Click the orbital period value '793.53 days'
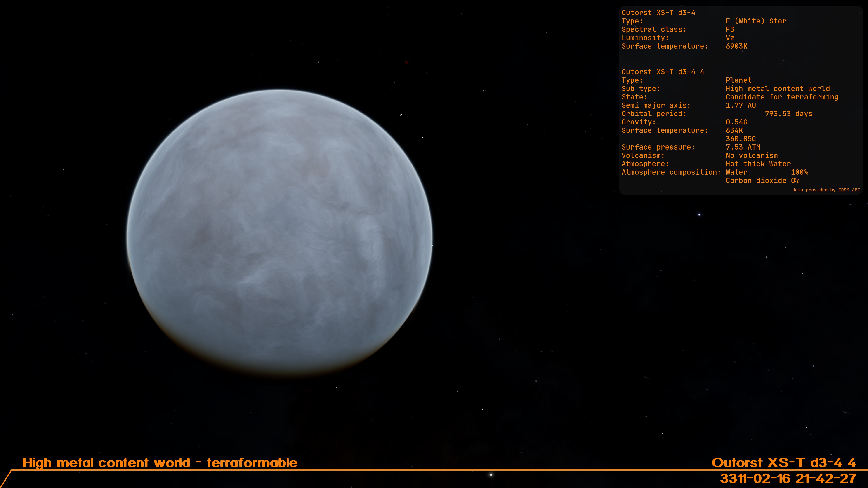Screen dimensions: 868x488 pyautogui.click(x=788, y=114)
